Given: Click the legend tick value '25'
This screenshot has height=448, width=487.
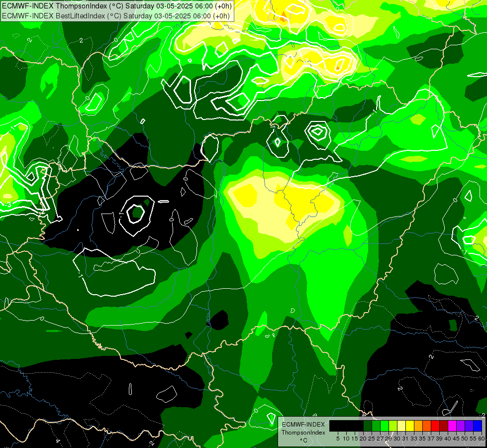Looking at the screenshot, I should [x=372, y=439].
